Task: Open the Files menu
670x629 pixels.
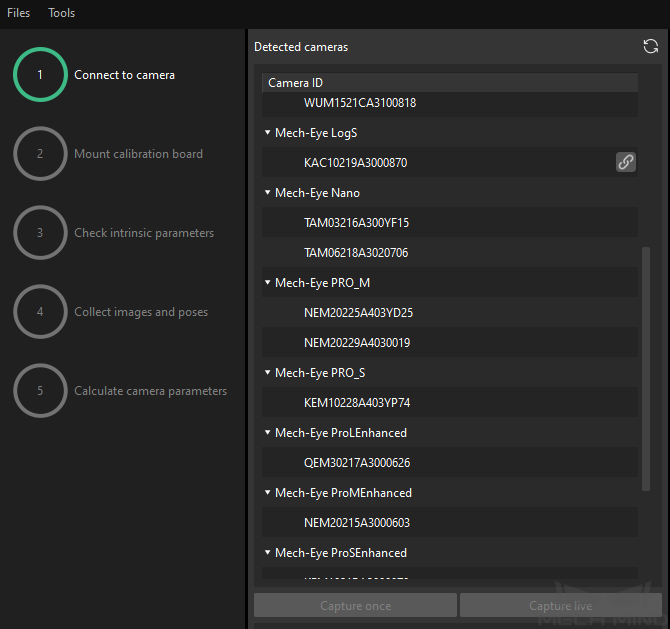Action: [18, 13]
